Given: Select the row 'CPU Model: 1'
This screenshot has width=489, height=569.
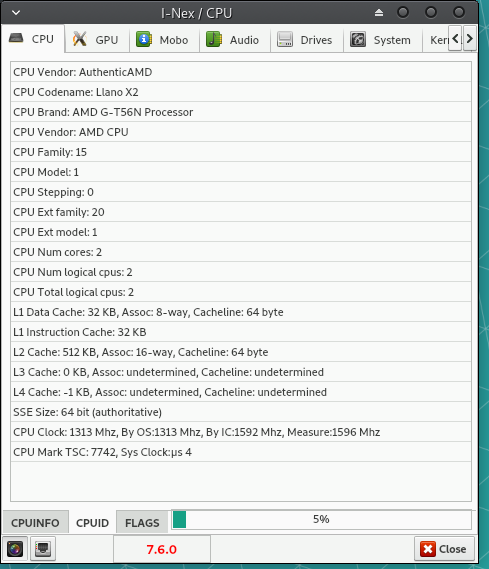Looking at the screenshot, I should tap(241, 172).
